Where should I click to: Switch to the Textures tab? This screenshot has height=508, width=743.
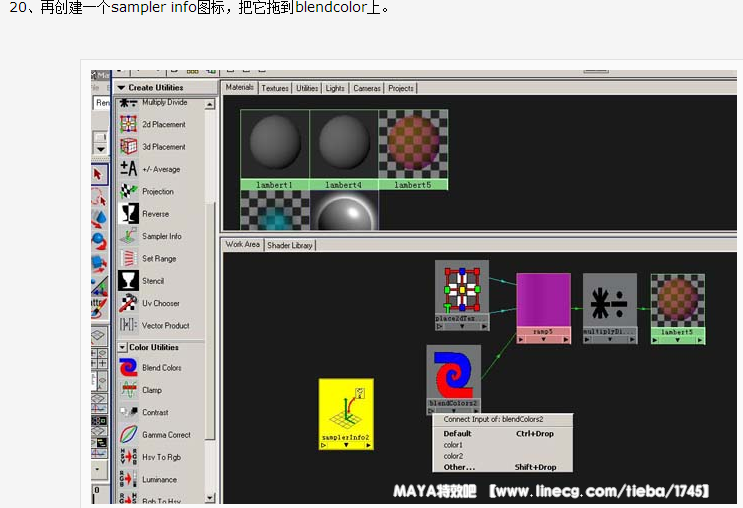pyautogui.click(x=275, y=88)
